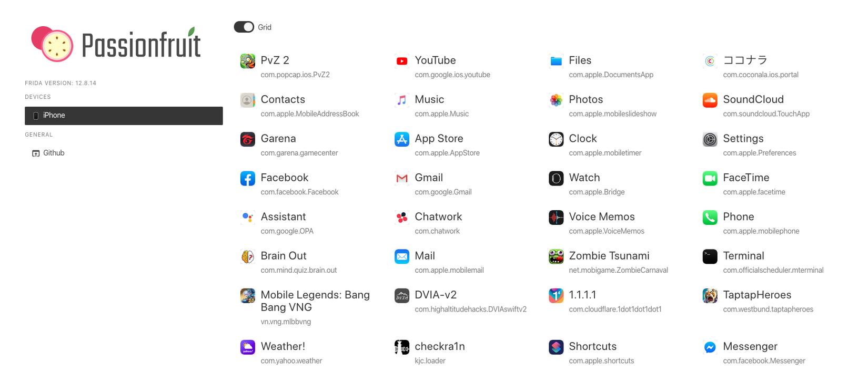This screenshot has width=868, height=372.
Task: Open the Facebook app name link
Action: point(285,178)
